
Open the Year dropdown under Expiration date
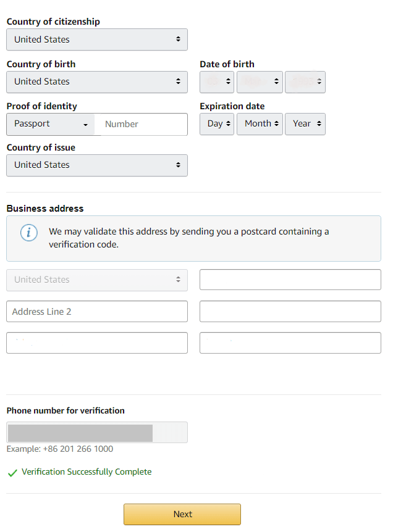coord(305,123)
